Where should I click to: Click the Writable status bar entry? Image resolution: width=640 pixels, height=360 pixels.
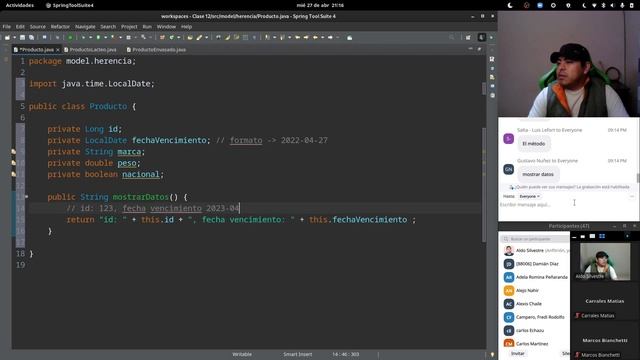242,354
